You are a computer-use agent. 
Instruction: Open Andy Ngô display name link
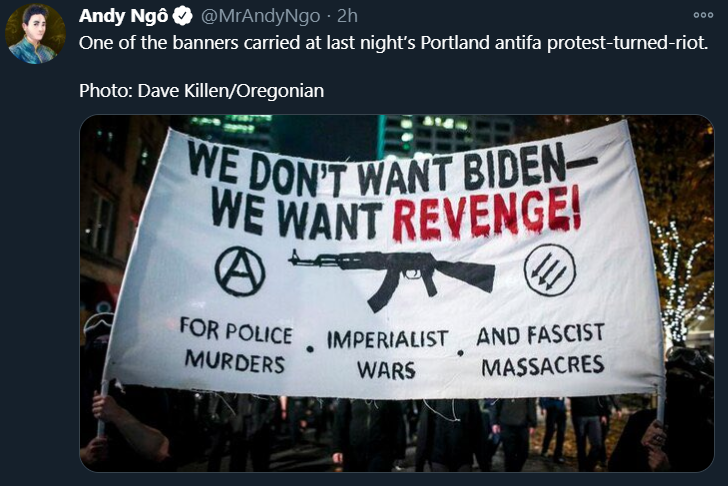coord(124,16)
